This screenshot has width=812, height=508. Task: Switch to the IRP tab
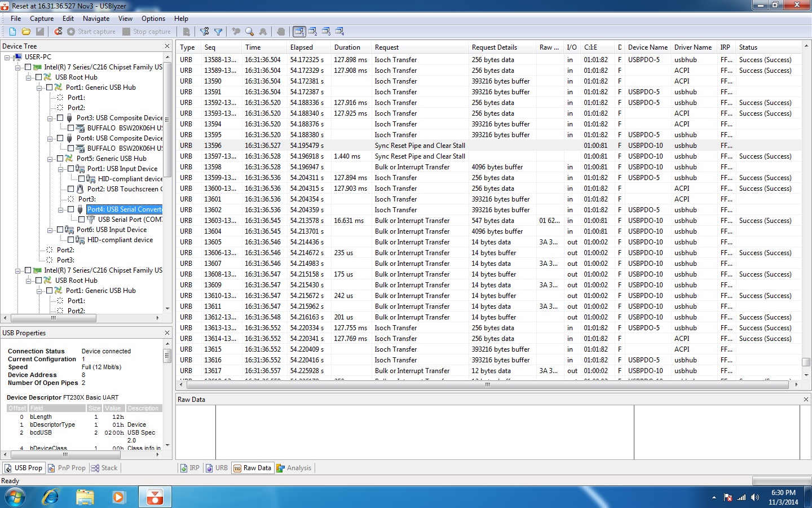click(190, 468)
